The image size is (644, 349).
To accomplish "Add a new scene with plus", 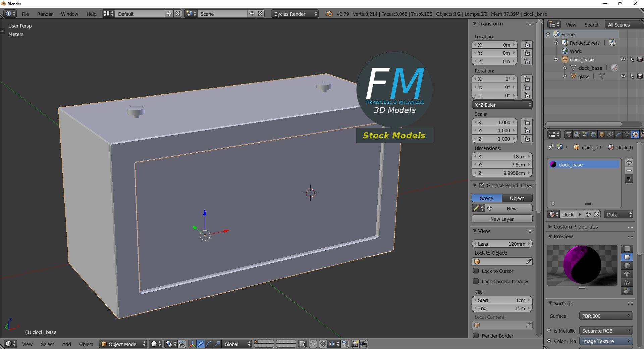I will click(252, 14).
